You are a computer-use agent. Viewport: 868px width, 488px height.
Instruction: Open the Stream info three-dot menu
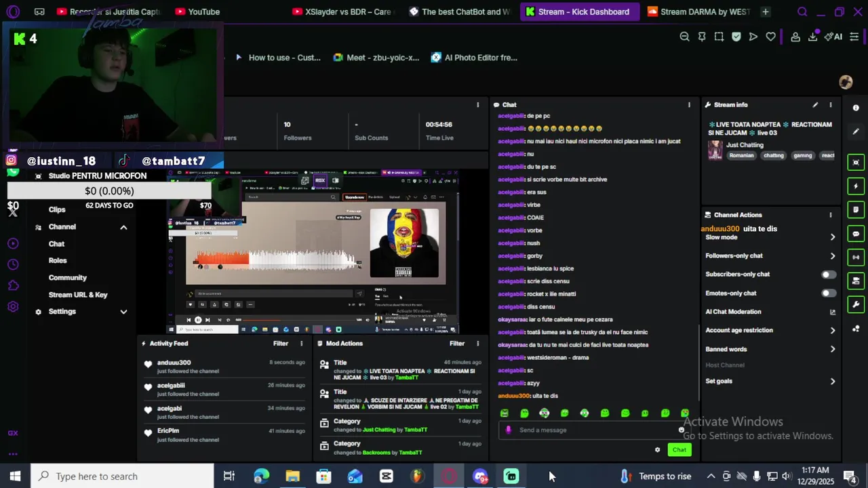[830, 105]
